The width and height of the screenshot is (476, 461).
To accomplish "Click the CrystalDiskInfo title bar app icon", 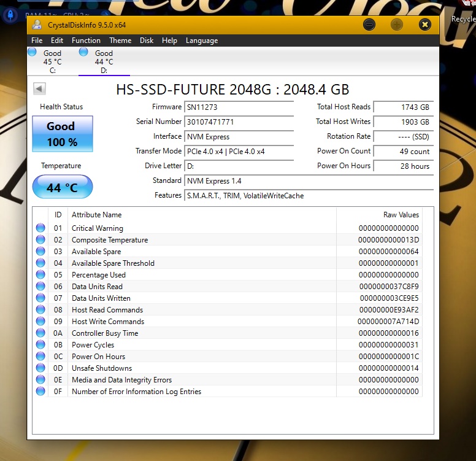I will pyautogui.click(x=37, y=25).
